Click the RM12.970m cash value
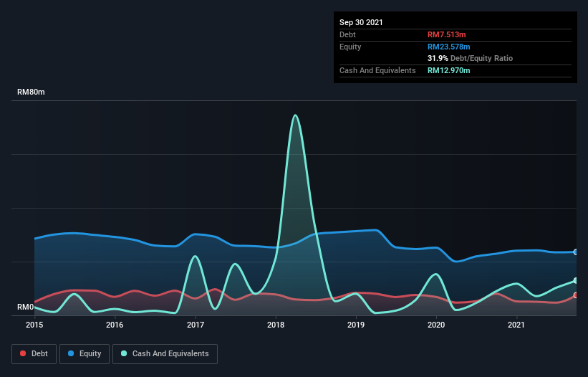The width and height of the screenshot is (588, 377). point(448,70)
